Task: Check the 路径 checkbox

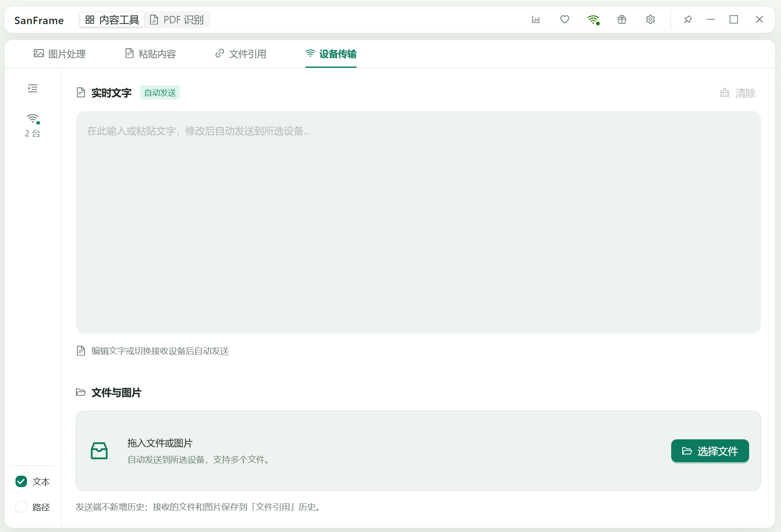Action: pos(21,507)
